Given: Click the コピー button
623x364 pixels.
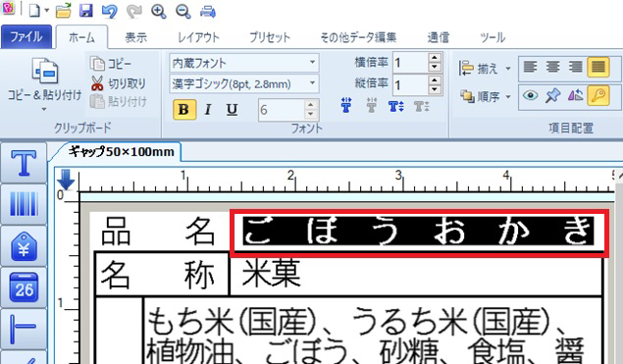Looking at the screenshot, I should [x=111, y=63].
